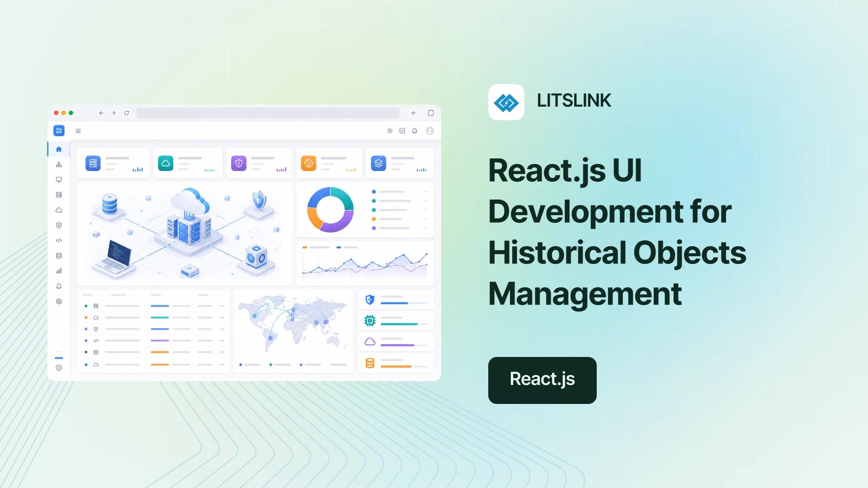Open the orange gauge stat card
The image size is (868, 488).
click(329, 163)
